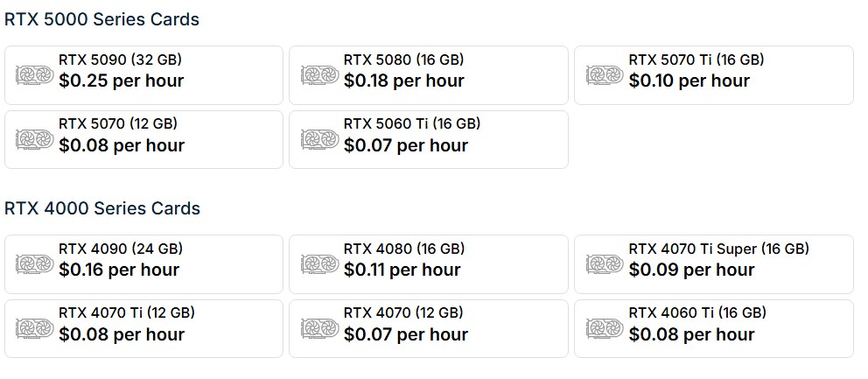Click the GPU icon next to RTX 4080
This screenshot has width=868, height=379.
(x=320, y=264)
